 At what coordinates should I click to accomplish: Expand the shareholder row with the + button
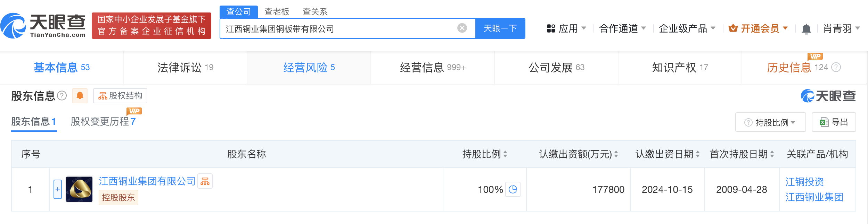(x=58, y=189)
